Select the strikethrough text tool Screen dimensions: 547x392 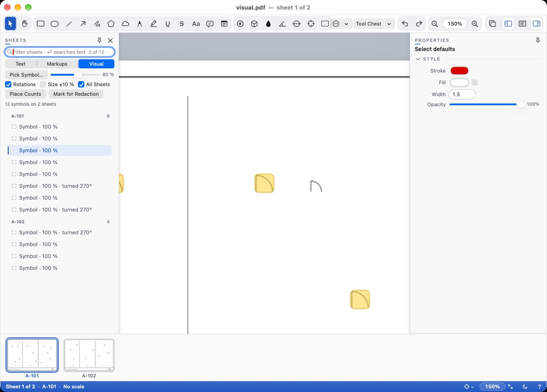[181, 24]
